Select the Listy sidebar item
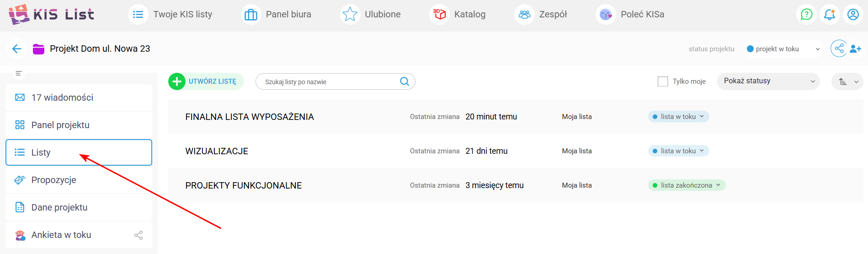 (79, 152)
